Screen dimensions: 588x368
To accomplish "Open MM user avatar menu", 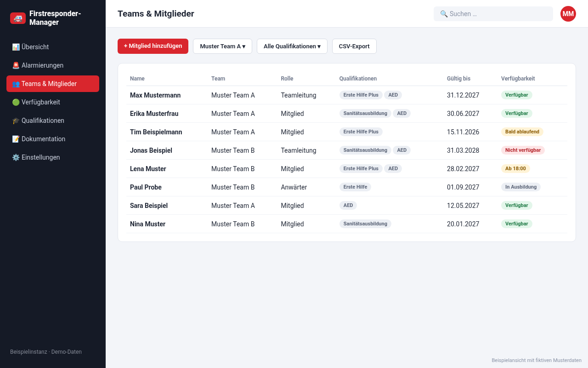I will point(568,14).
